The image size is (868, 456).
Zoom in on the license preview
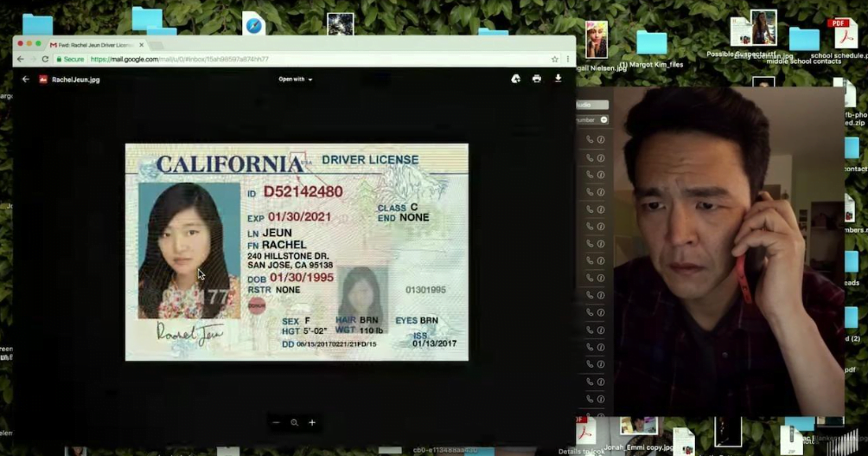point(312,422)
